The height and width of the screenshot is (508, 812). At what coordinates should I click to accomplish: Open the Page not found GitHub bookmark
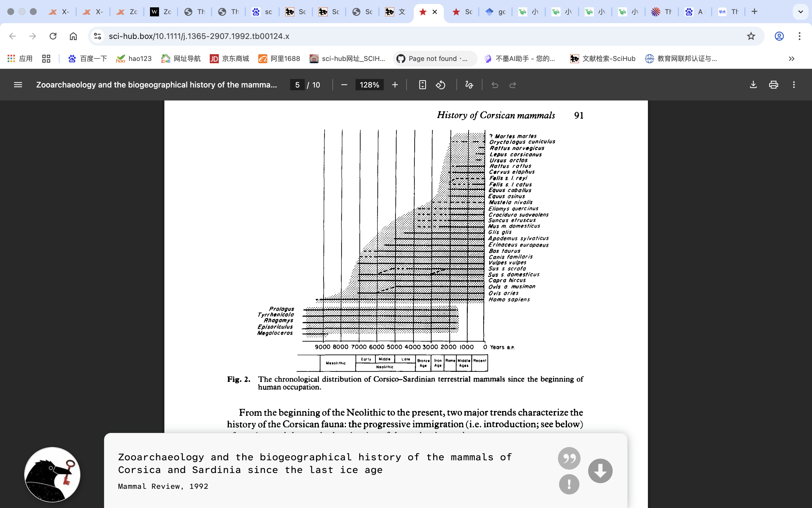[x=435, y=59]
